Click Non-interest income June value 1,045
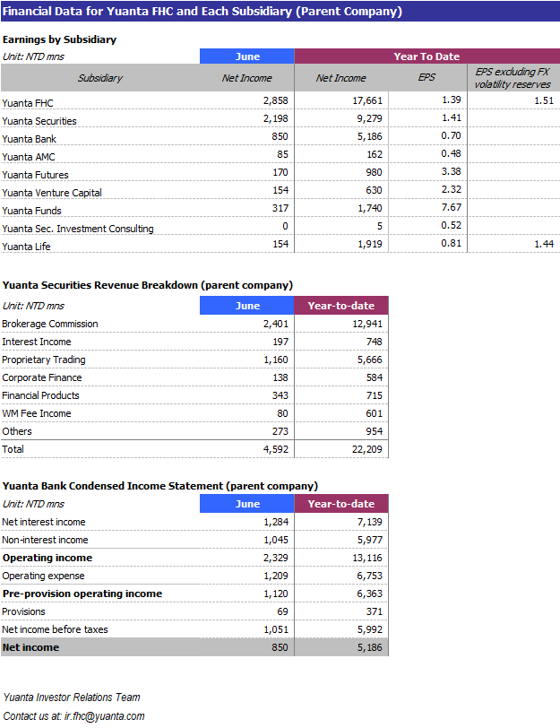This screenshot has height=728, width=560. pyautogui.click(x=276, y=540)
